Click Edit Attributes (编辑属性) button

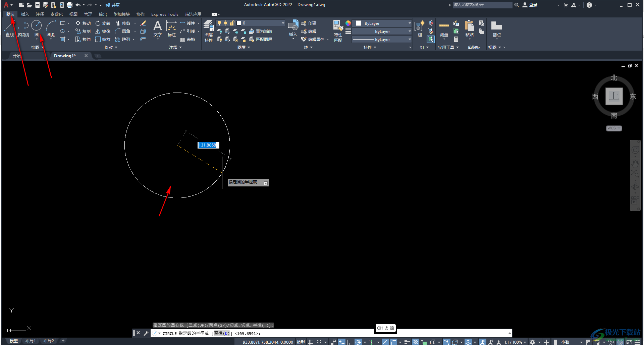pyautogui.click(x=313, y=39)
